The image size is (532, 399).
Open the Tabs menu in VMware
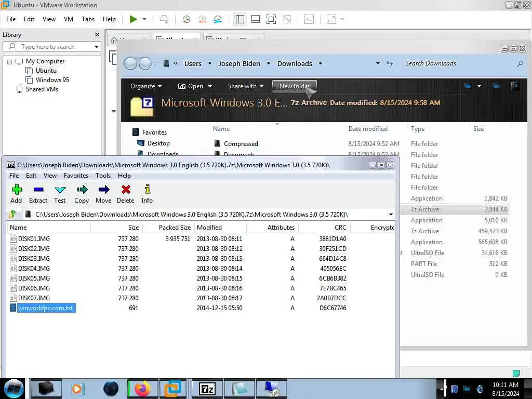pyautogui.click(x=88, y=19)
